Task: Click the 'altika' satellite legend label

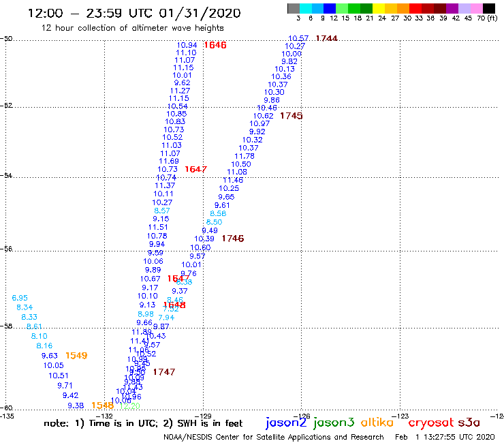Action: click(377, 422)
